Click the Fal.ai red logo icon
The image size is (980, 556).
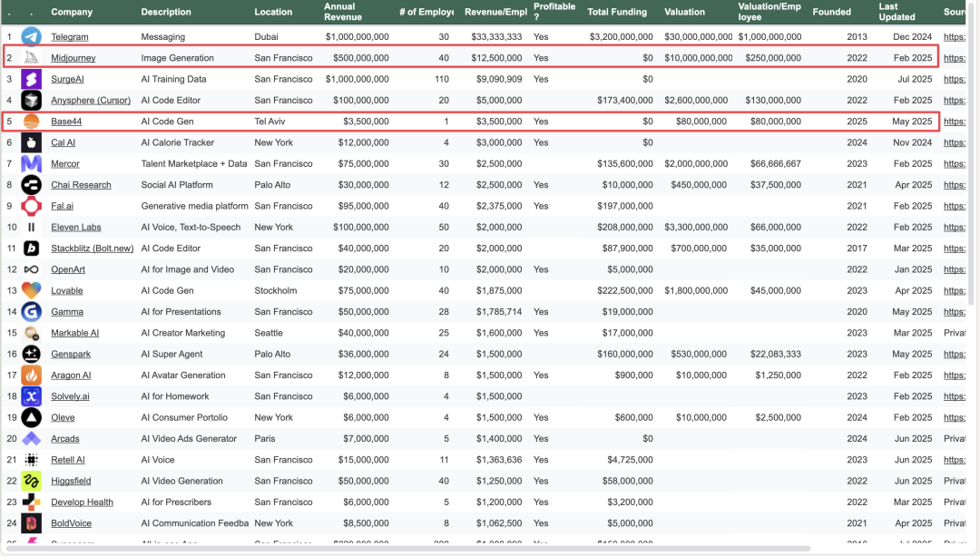click(x=31, y=206)
